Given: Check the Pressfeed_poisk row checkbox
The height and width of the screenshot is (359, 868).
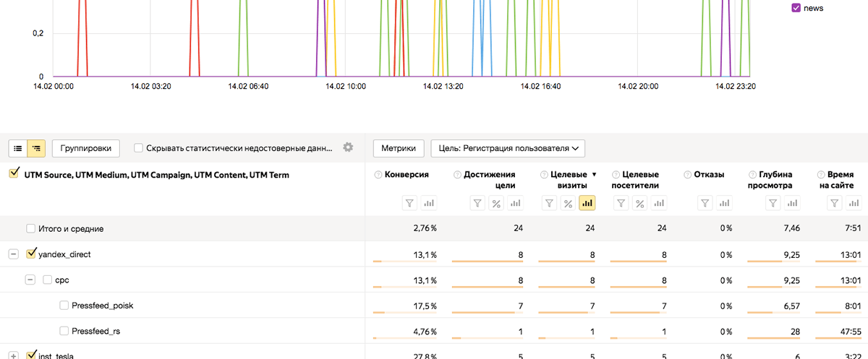Looking at the screenshot, I should click(64, 306).
